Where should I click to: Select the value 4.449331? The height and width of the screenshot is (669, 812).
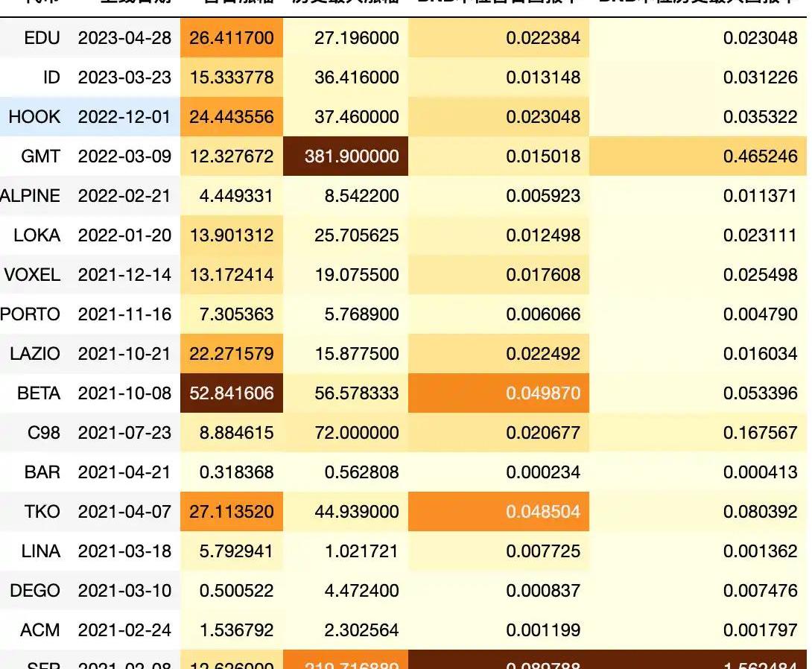click(x=236, y=196)
